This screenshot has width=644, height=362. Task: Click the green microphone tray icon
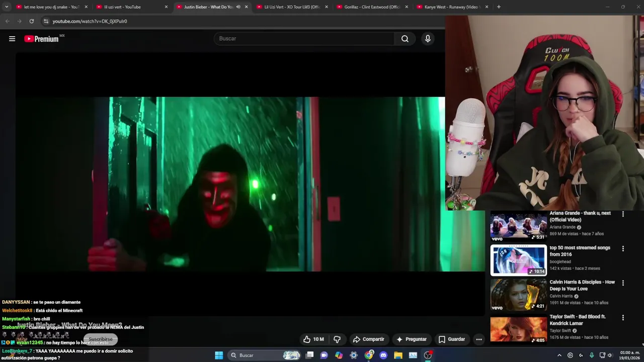pos(592,355)
